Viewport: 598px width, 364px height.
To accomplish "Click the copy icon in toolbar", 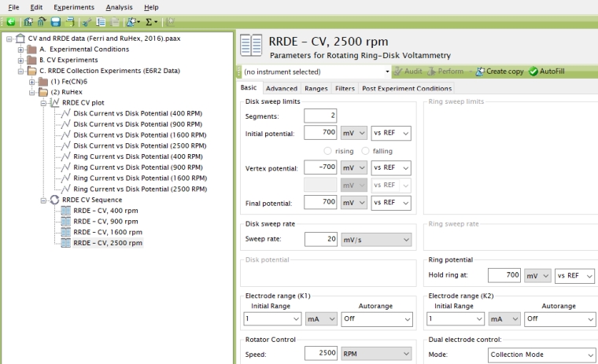I will (x=100, y=22).
